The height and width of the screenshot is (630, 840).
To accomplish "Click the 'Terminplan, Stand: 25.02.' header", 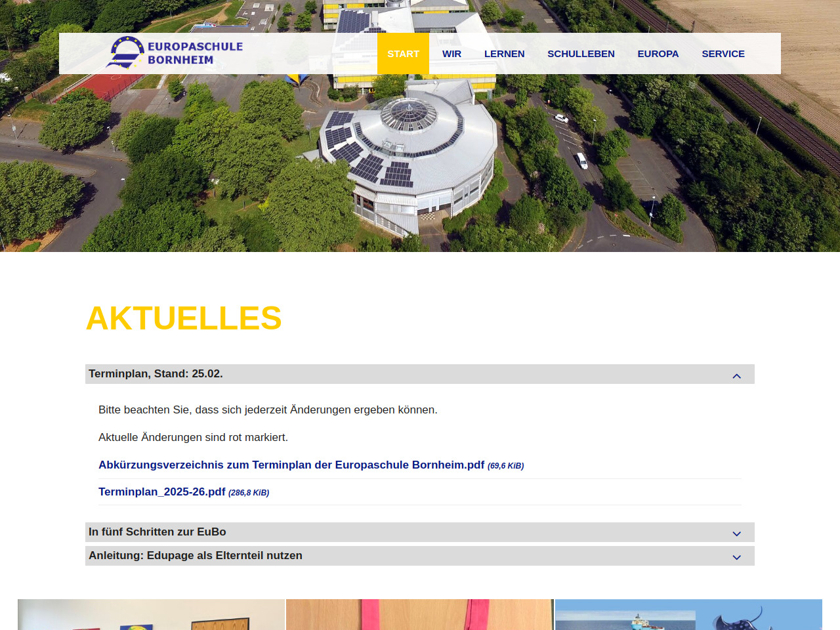I will coord(156,374).
